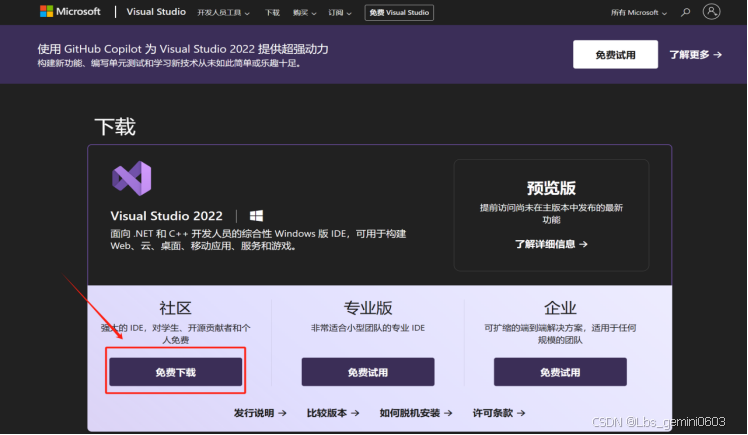Open the 如何脱机安装 link
The image size is (748, 435).
coord(416,413)
